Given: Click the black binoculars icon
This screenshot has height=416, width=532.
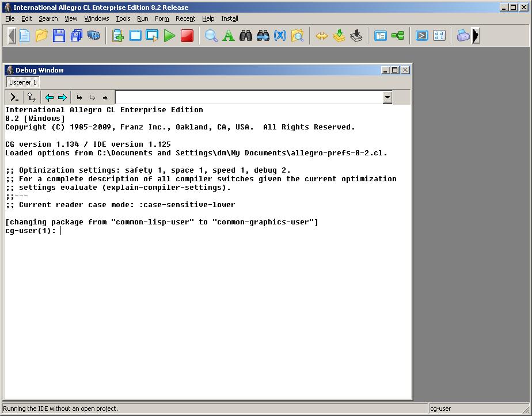Looking at the screenshot, I should (246, 36).
